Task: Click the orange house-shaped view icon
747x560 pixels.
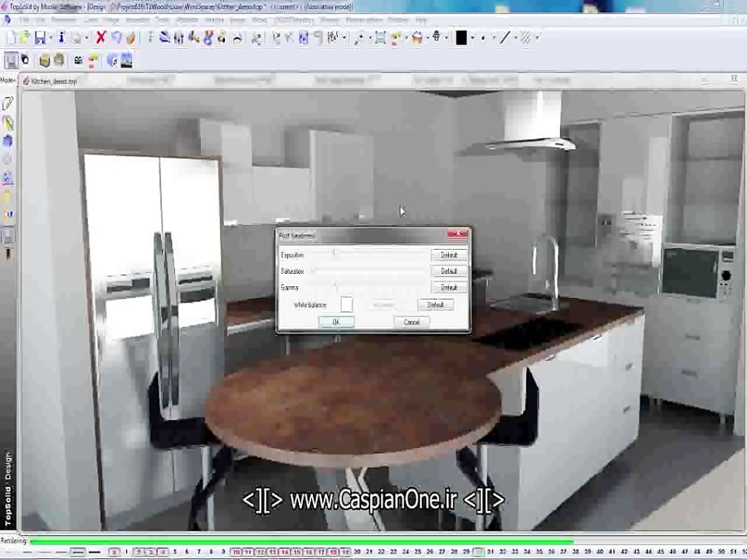Action: point(417,37)
